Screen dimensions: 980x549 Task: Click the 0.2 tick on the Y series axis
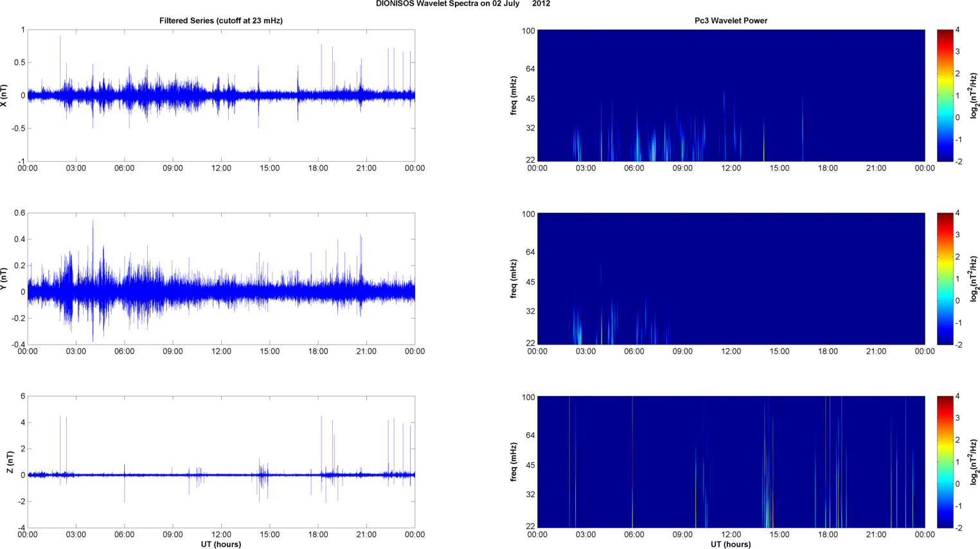tap(19, 265)
